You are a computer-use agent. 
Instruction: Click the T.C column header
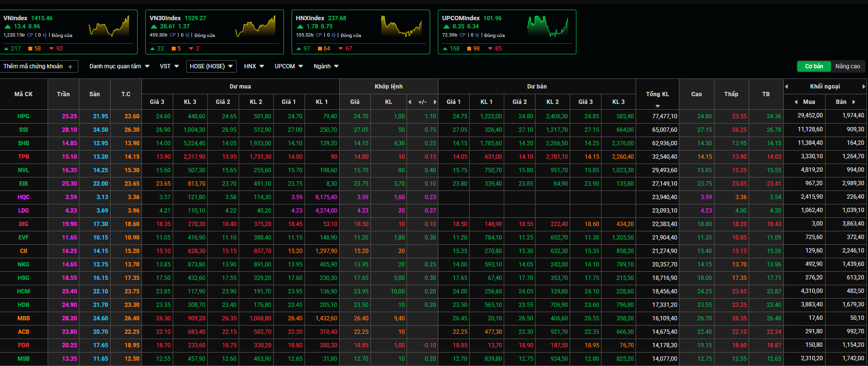126,94
